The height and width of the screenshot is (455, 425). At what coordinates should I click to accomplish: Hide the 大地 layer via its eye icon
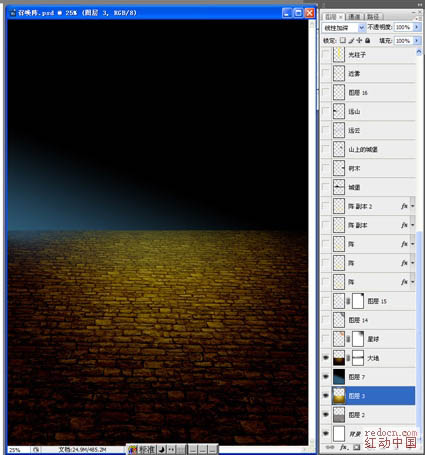(x=326, y=358)
